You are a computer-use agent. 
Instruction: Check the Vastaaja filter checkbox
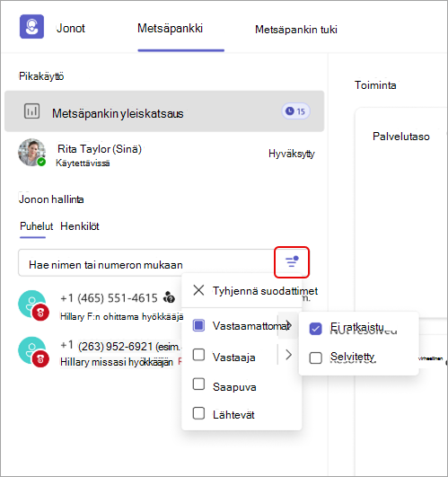coord(198,355)
